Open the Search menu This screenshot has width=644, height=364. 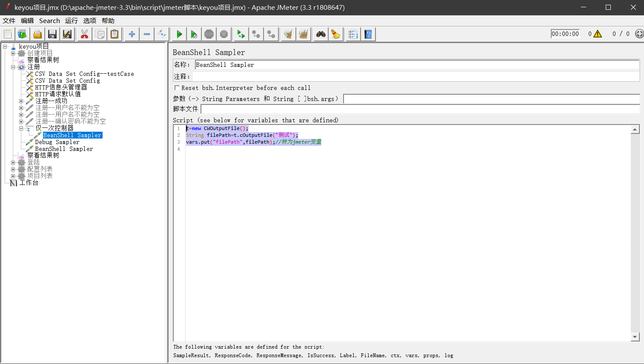pos(49,20)
